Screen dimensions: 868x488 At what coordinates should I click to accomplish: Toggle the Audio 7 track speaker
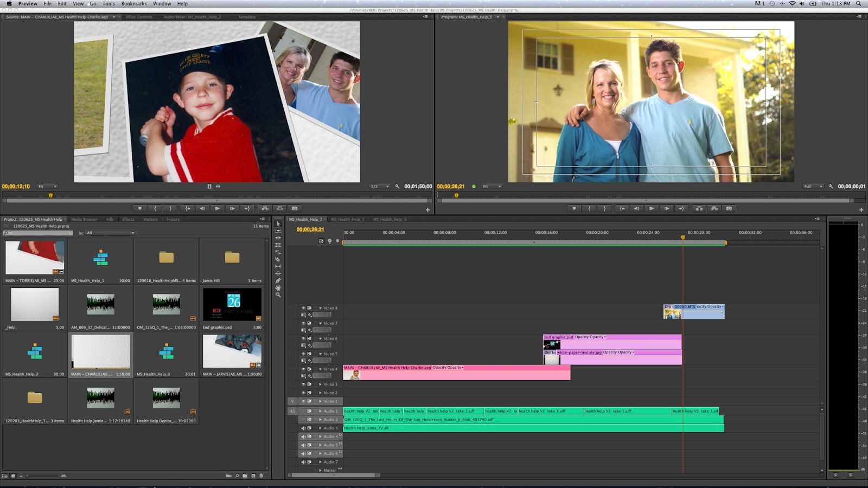click(303, 462)
